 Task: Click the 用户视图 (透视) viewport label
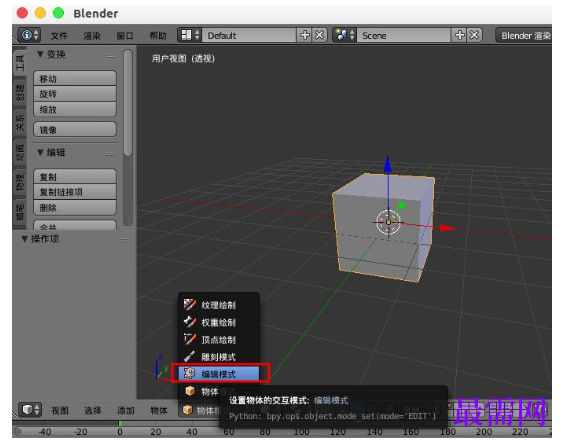click(x=183, y=58)
